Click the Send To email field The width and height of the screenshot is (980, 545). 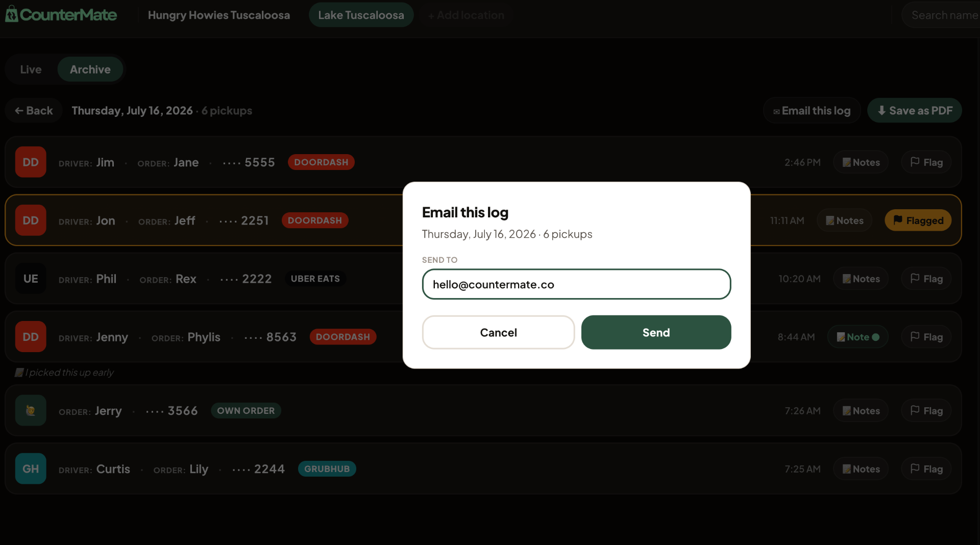(x=576, y=284)
